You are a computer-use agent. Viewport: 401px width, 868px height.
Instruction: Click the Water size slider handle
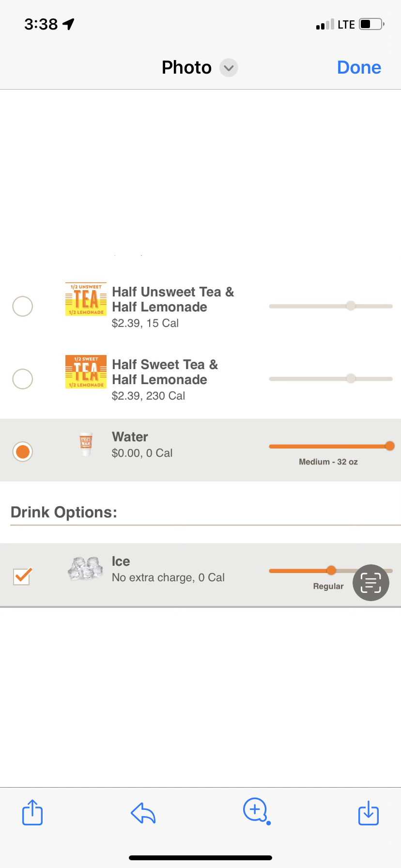(389, 446)
